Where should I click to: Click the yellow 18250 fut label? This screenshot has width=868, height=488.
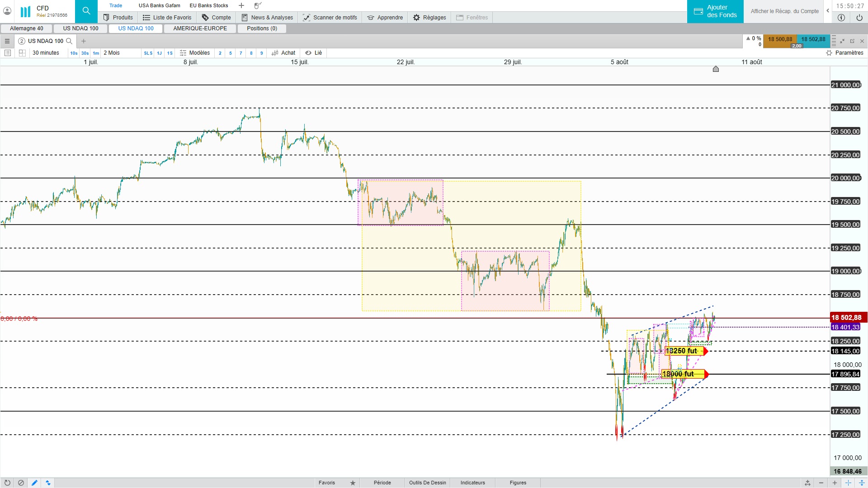pyautogui.click(x=683, y=351)
